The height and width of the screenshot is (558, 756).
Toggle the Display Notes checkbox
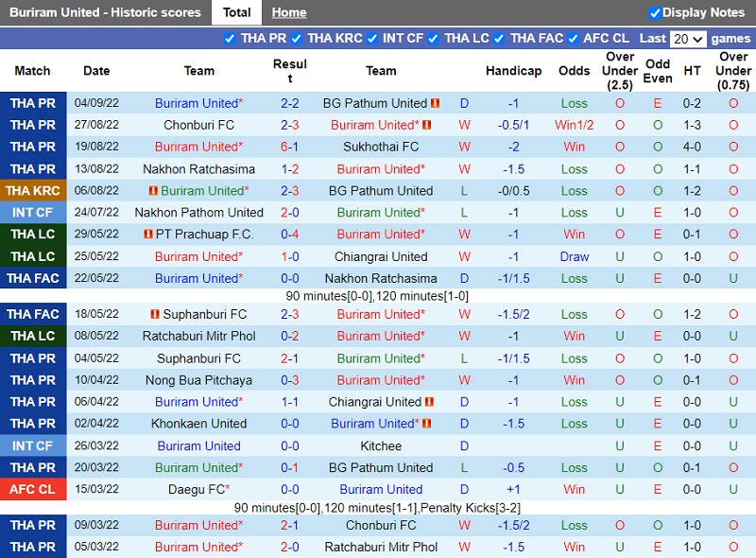point(654,13)
